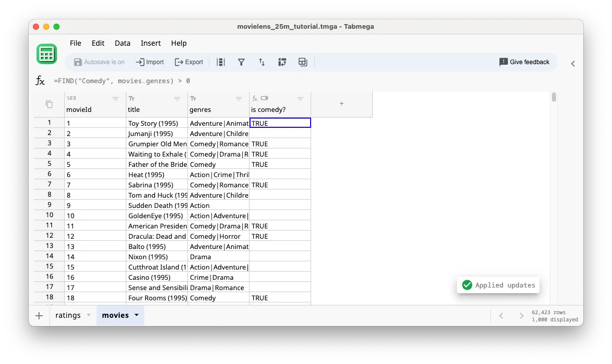Click the fx icon on the 'is comedy?' column
The height and width of the screenshot is (364, 612).
click(x=255, y=98)
